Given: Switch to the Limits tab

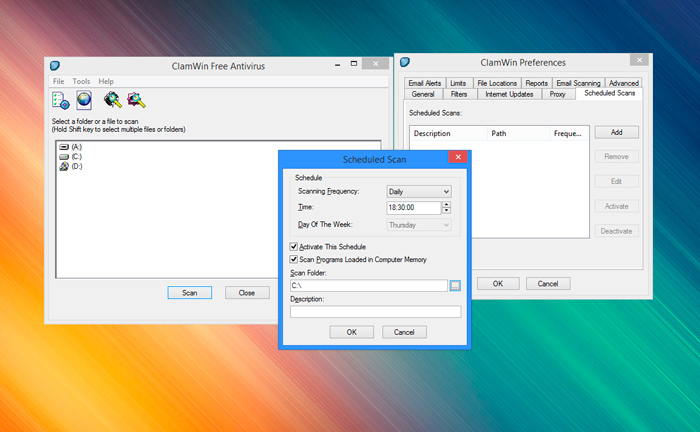Looking at the screenshot, I should click(x=458, y=83).
